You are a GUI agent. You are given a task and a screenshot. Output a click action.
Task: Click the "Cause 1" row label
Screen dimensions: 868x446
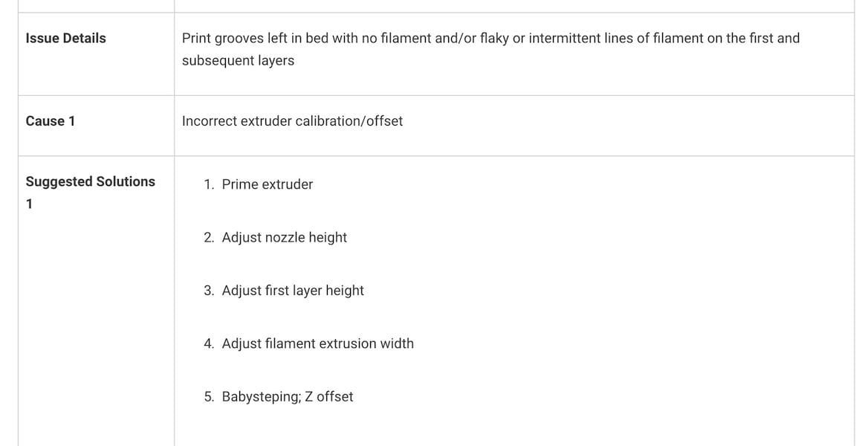50,121
